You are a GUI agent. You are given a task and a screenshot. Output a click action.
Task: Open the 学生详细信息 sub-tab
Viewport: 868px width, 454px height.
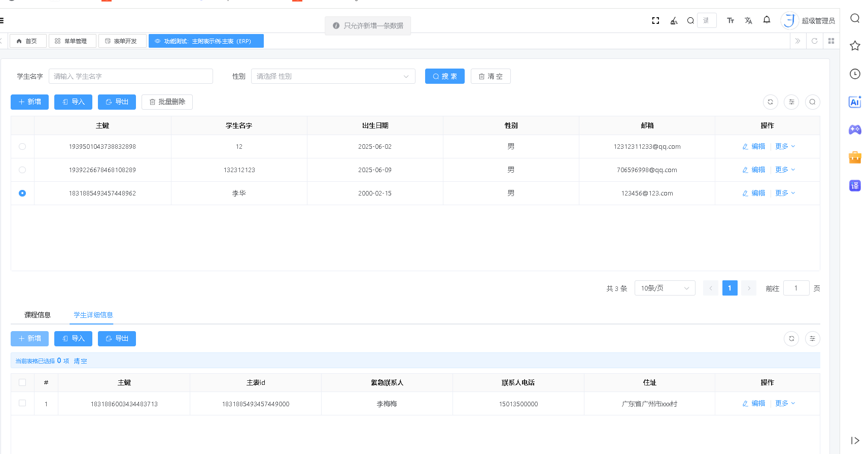click(x=93, y=315)
